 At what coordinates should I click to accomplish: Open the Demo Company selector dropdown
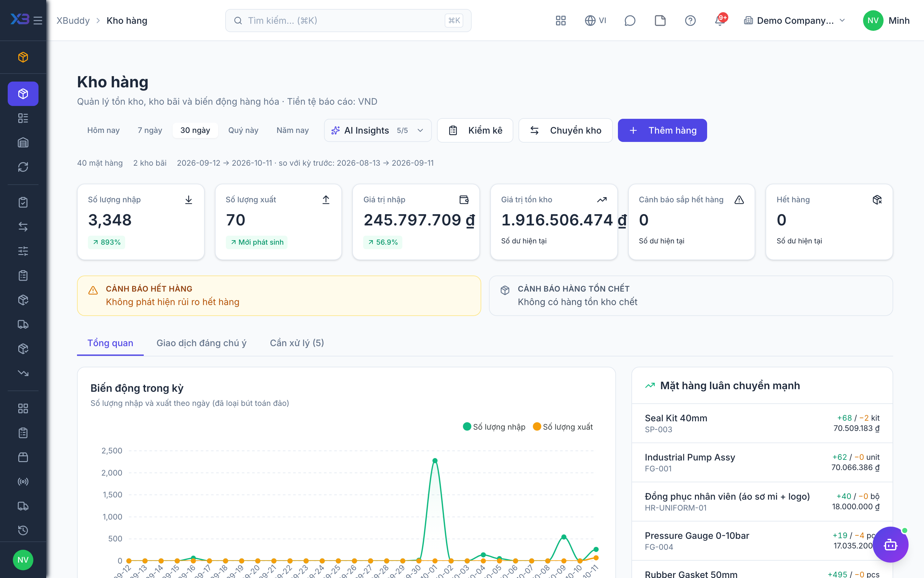click(x=795, y=21)
